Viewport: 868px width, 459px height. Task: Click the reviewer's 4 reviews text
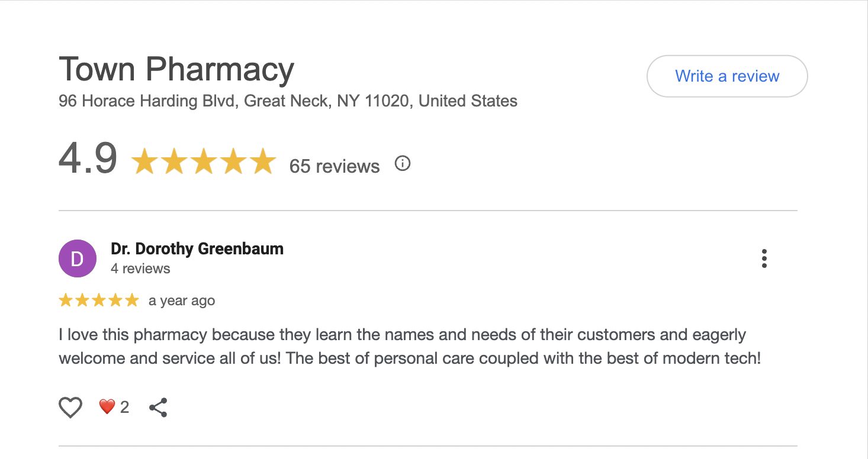click(140, 269)
